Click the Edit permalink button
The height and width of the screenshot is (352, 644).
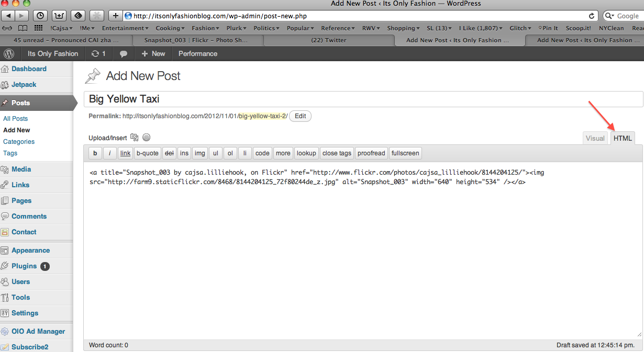tap(300, 116)
